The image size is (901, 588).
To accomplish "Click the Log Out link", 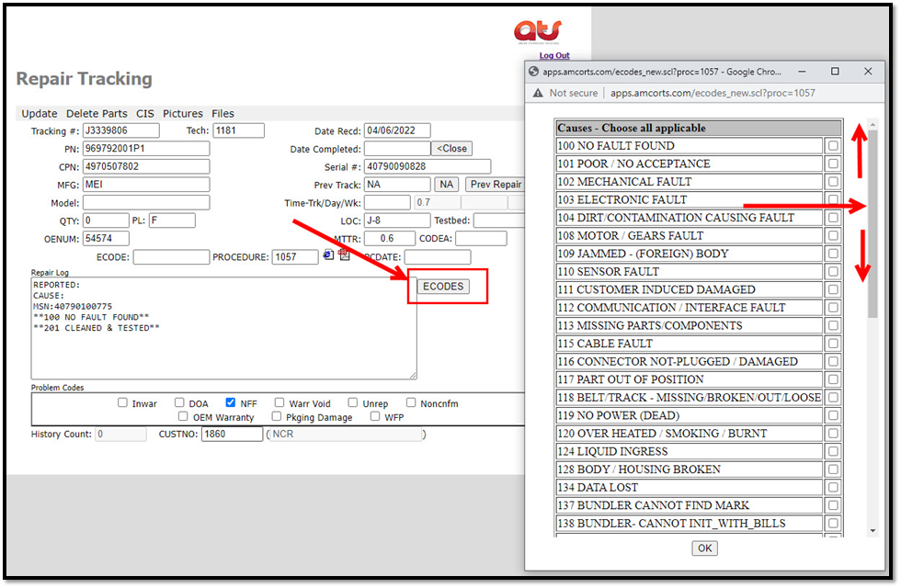I will pos(554,56).
